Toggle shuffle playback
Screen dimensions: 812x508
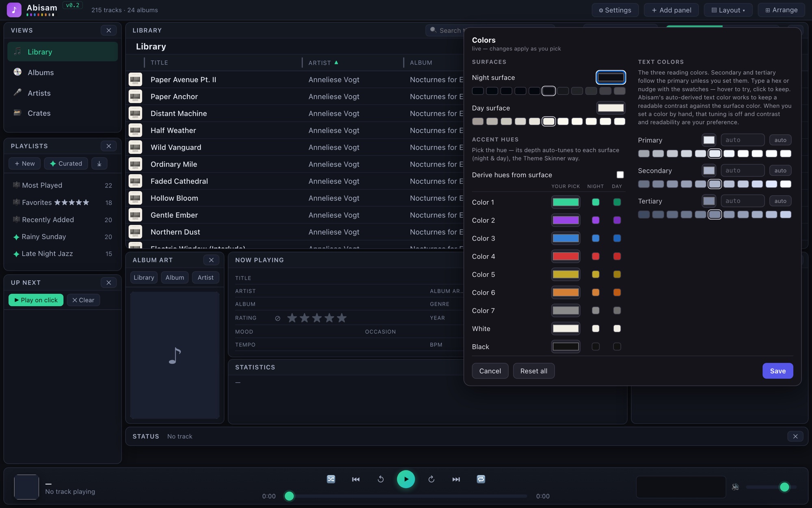click(331, 479)
